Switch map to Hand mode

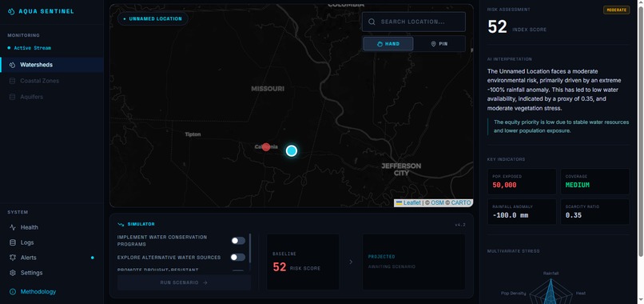tap(388, 44)
